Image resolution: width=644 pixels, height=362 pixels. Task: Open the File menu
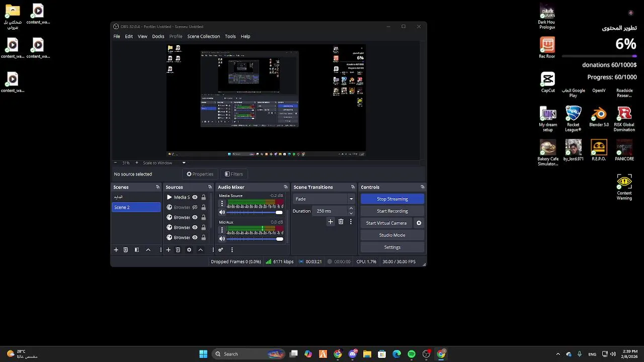pyautogui.click(x=117, y=36)
